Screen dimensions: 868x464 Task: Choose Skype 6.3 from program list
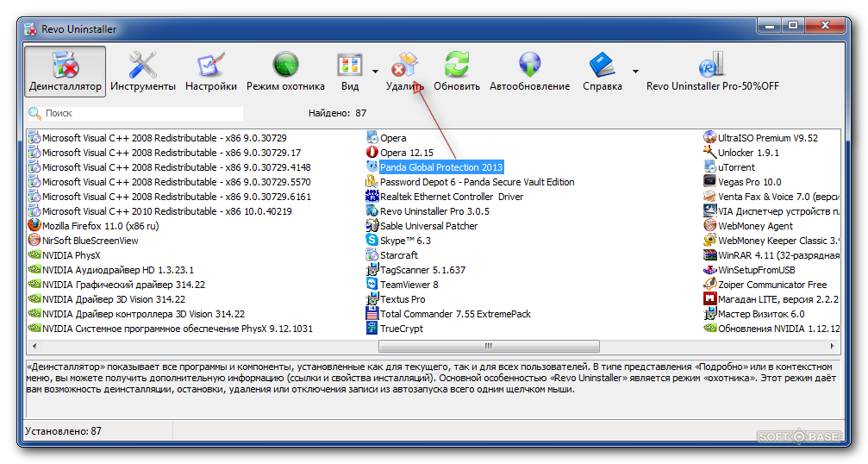tap(405, 241)
